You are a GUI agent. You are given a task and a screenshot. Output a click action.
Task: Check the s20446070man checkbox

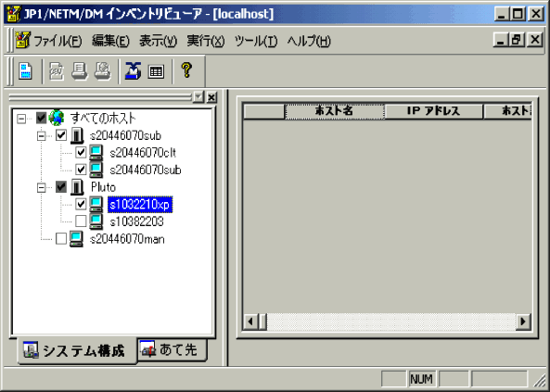click(61, 239)
